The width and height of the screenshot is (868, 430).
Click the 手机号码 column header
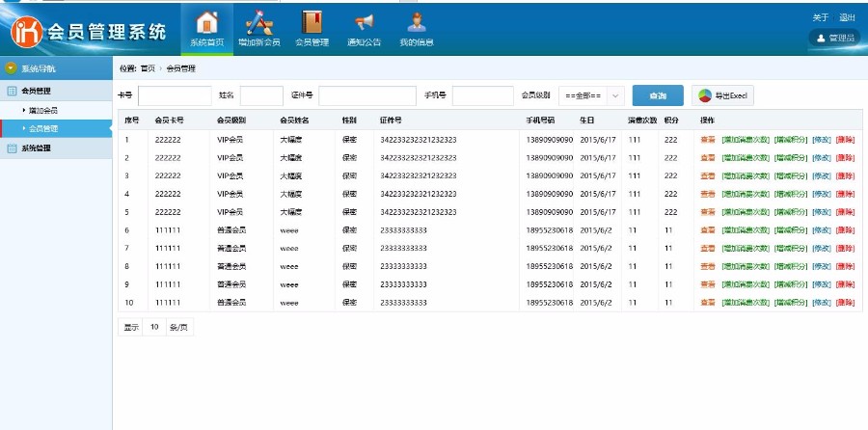click(x=540, y=121)
